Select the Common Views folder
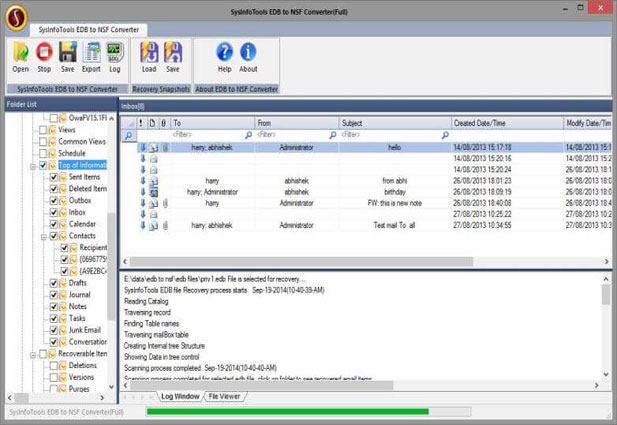The width and height of the screenshot is (617, 425). coord(82,142)
